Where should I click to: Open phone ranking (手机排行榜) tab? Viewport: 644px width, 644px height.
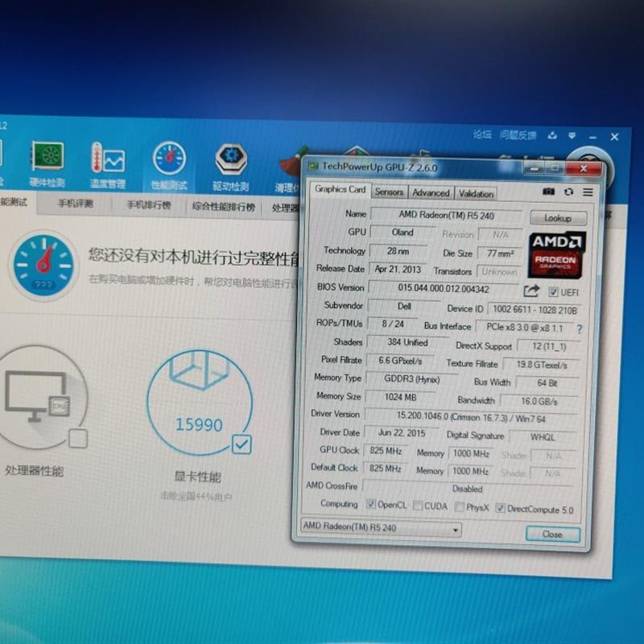tap(149, 205)
